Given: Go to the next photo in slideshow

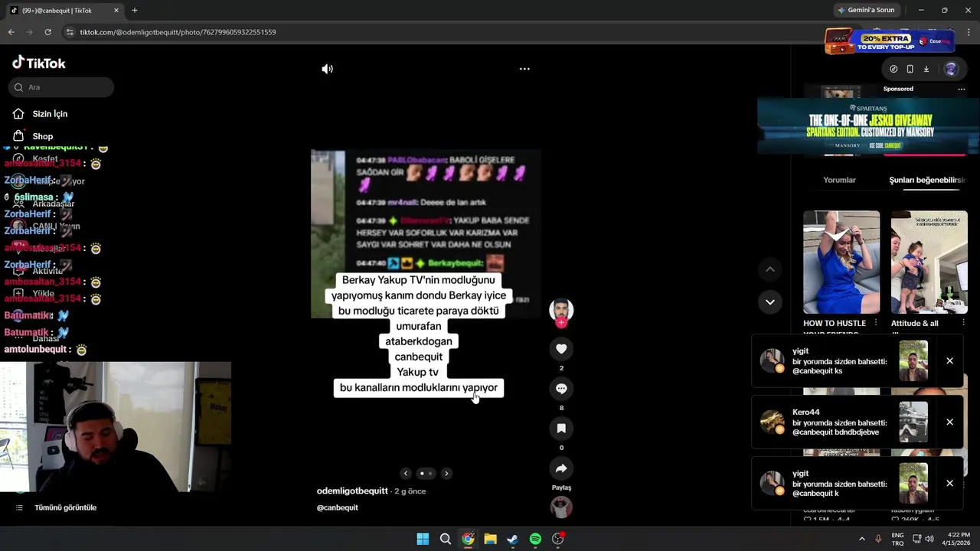Looking at the screenshot, I should click(446, 474).
